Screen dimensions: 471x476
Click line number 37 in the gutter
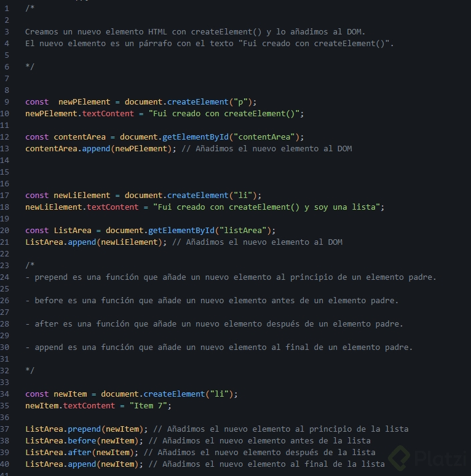[x=4, y=429]
